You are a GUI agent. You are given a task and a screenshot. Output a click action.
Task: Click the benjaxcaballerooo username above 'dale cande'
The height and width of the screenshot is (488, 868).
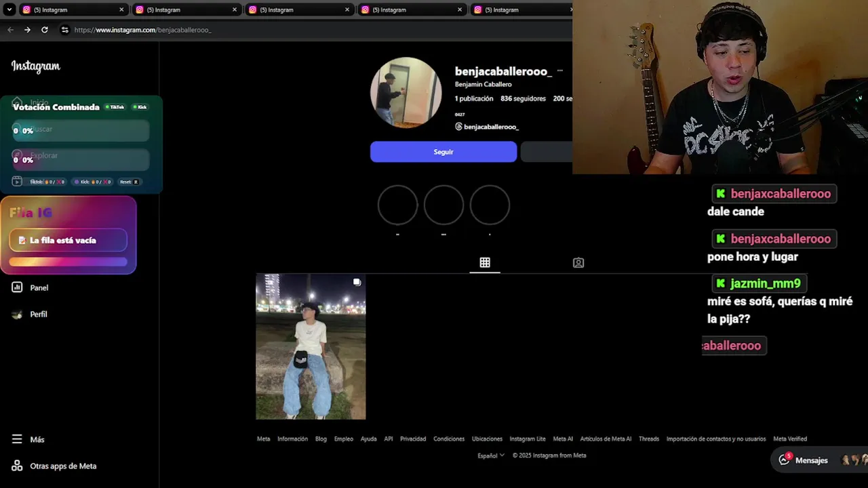tap(781, 194)
